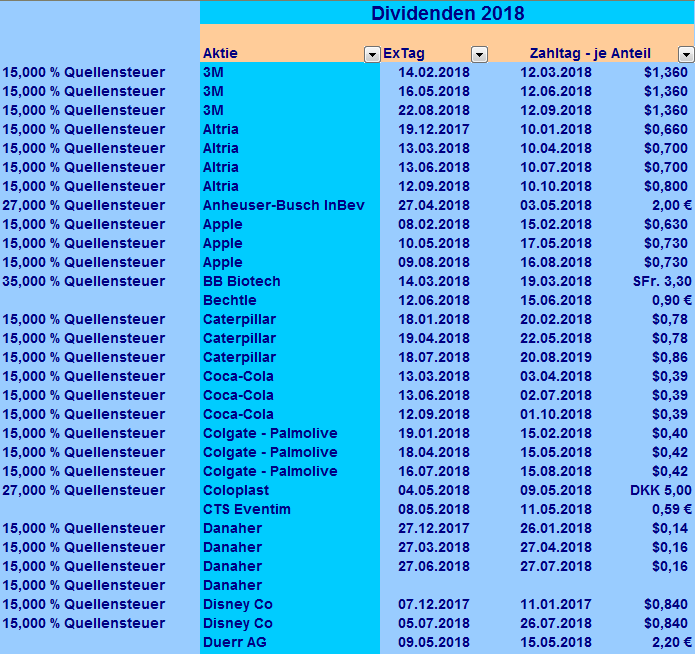Select Colgate - Palmolive payment date 15.08.2018
This screenshot has width=695, height=654.
pyautogui.click(x=556, y=471)
